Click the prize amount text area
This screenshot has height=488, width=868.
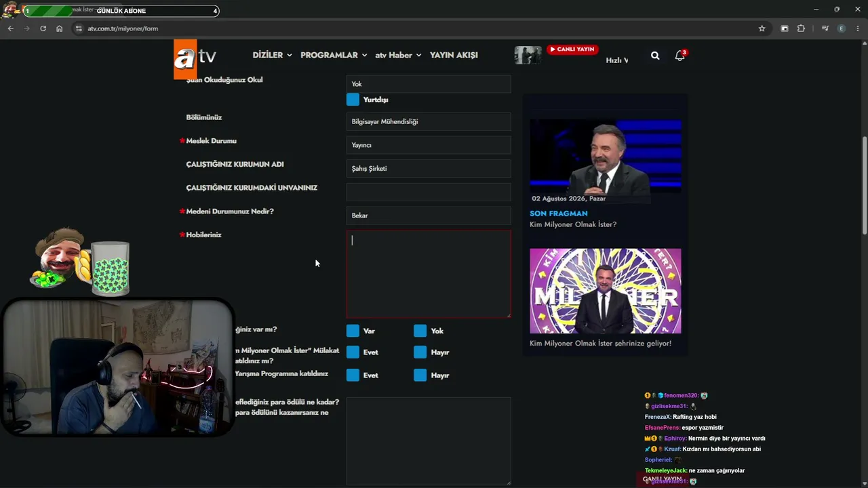pyautogui.click(x=429, y=441)
